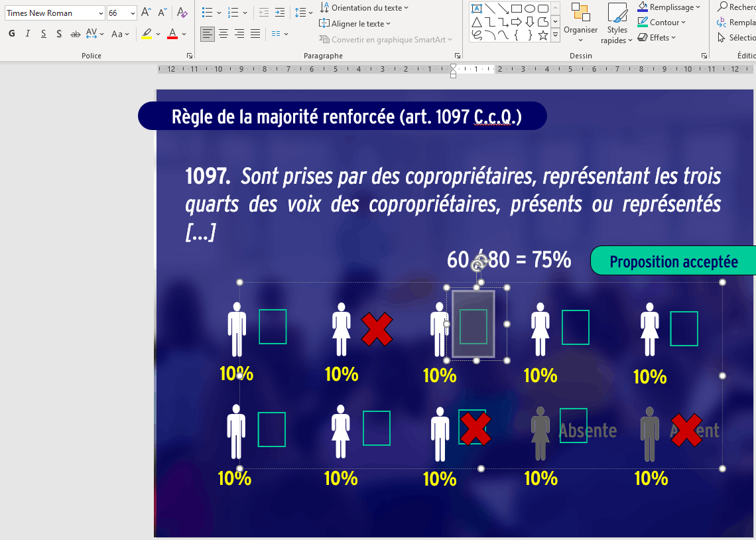Align text to the right
Viewport: 756px width, 540px height.
tap(239, 34)
